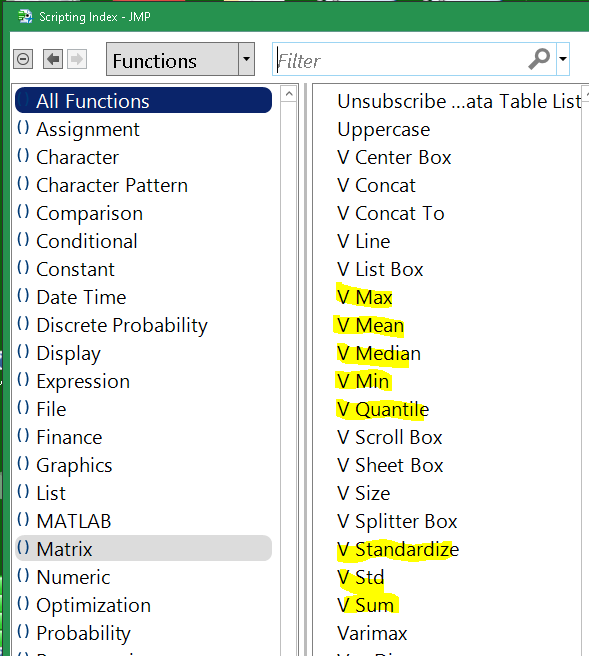The width and height of the screenshot is (589, 656).
Task: Select the V Median function
Action: point(379,354)
